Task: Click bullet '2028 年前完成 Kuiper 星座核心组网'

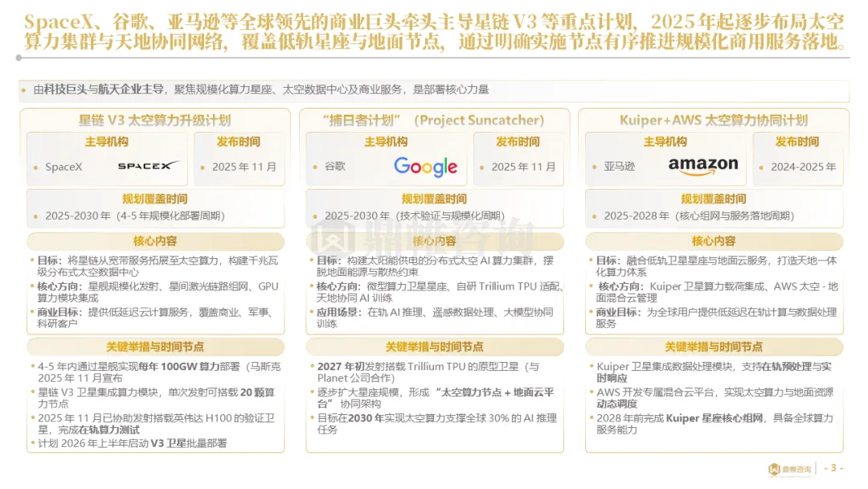Action: click(715, 424)
